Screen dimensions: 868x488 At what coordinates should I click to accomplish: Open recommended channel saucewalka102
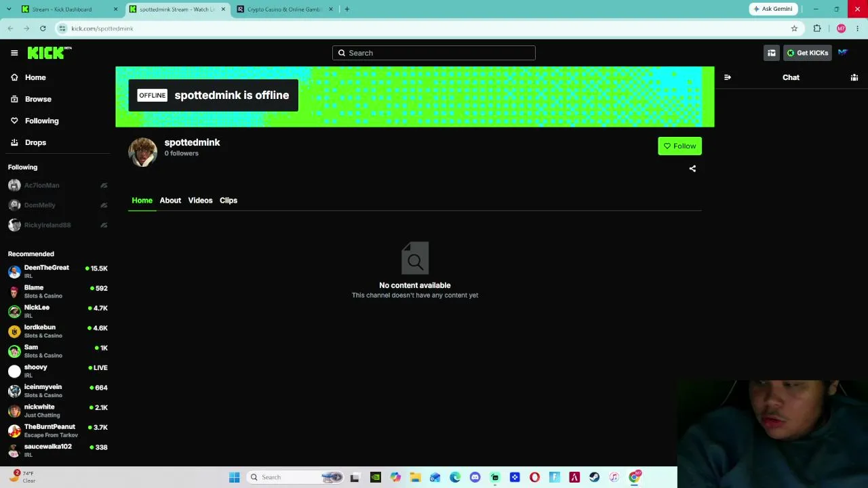(x=58, y=450)
